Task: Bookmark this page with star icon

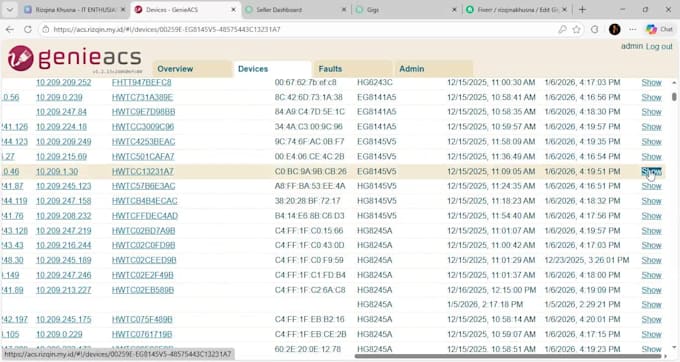Action: (576, 29)
